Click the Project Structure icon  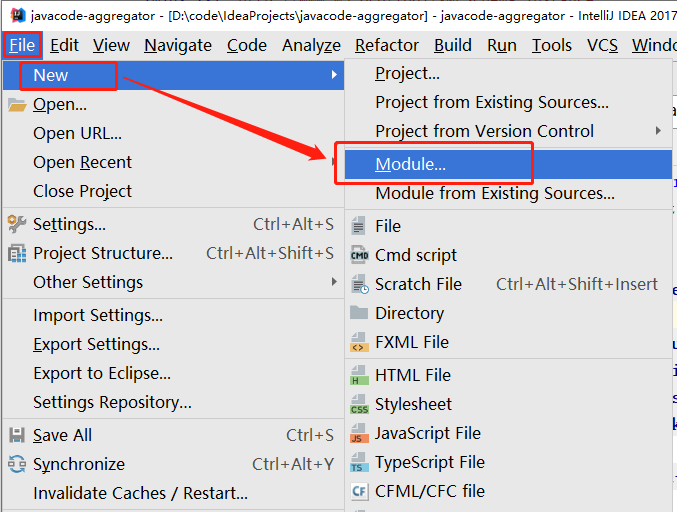point(17,253)
